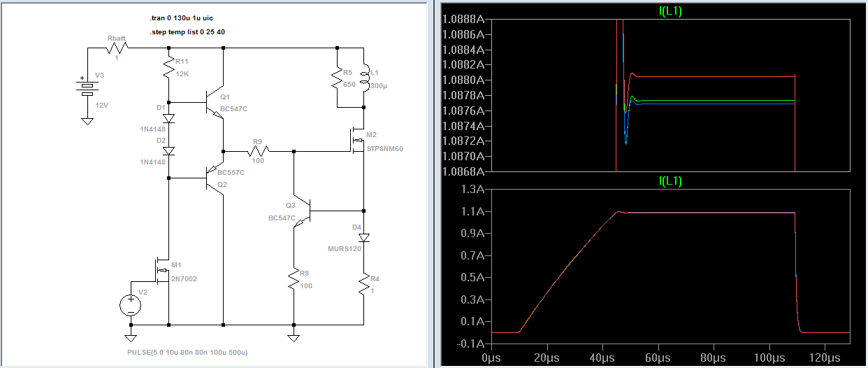Click the Q3 BC547C transistor symbol
This screenshot has width=868, height=368.
click(302, 211)
